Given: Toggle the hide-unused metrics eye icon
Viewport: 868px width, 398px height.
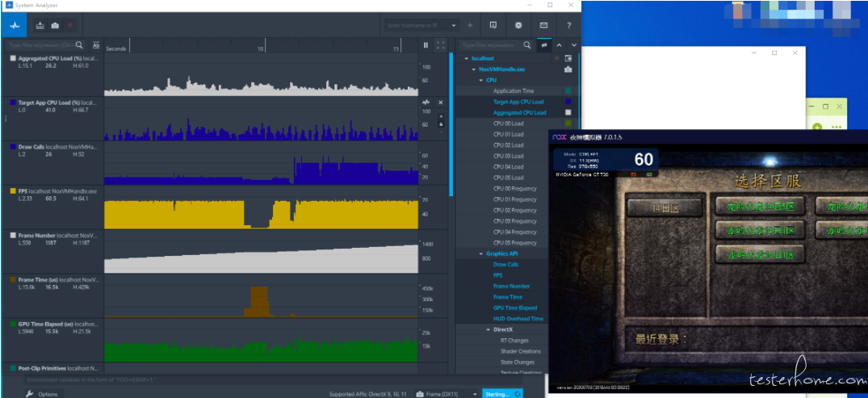Looking at the screenshot, I should pyautogui.click(x=543, y=45).
